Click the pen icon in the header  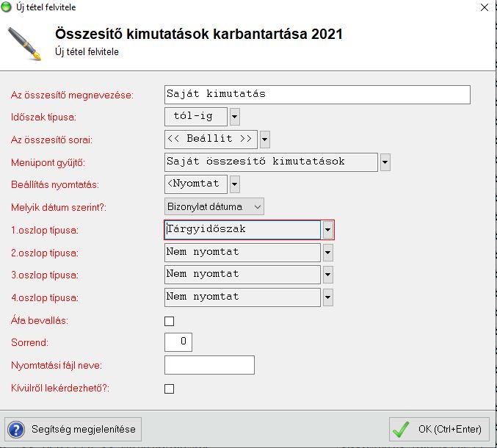point(23,42)
